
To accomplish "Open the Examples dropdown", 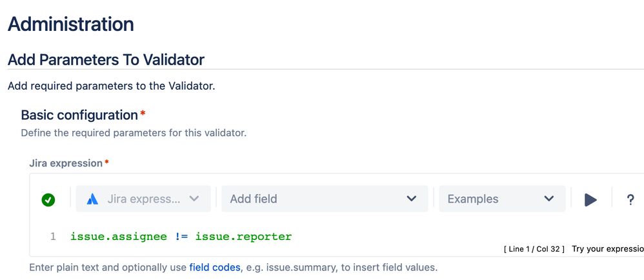I will (502, 199).
